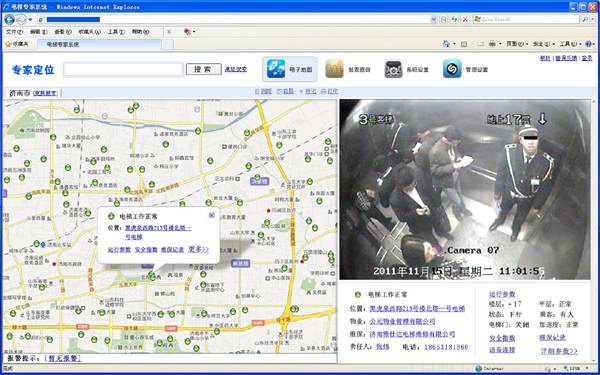The height and width of the screenshot is (375, 600).
Task: Click the favorites star icon in toolbar
Action: 8,44
